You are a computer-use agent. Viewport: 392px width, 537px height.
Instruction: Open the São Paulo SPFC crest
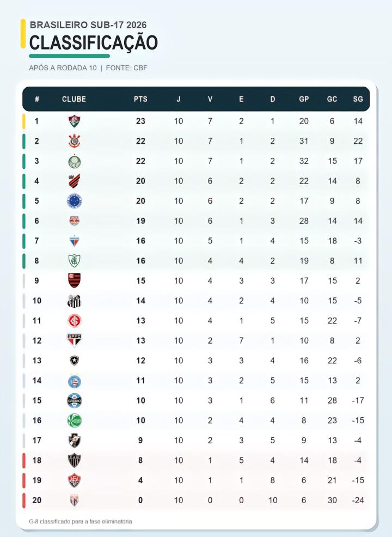74,340
